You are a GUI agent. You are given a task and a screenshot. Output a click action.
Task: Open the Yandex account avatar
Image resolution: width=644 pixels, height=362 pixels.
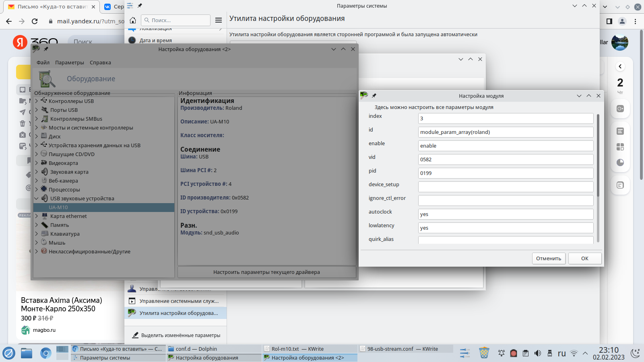point(620,42)
